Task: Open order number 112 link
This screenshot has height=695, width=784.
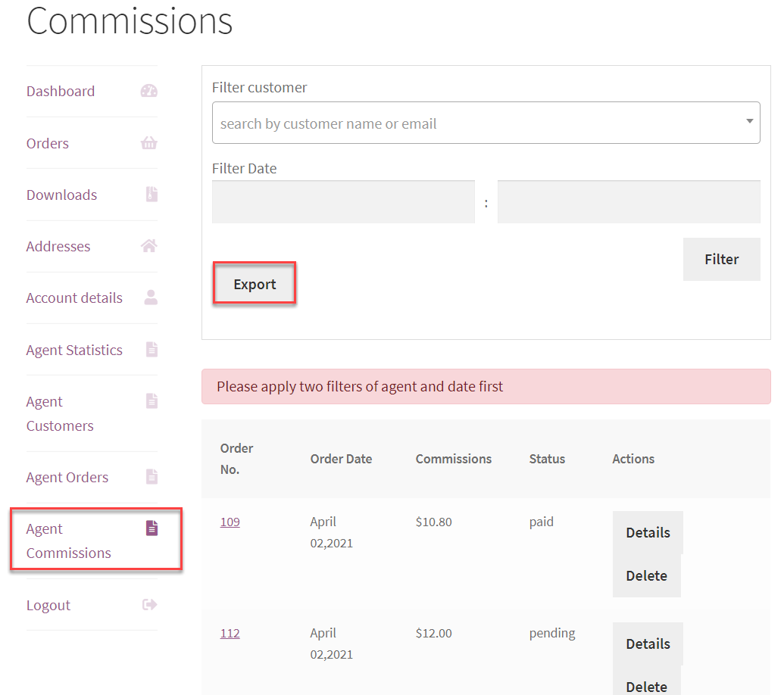Action: coord(230,633)
